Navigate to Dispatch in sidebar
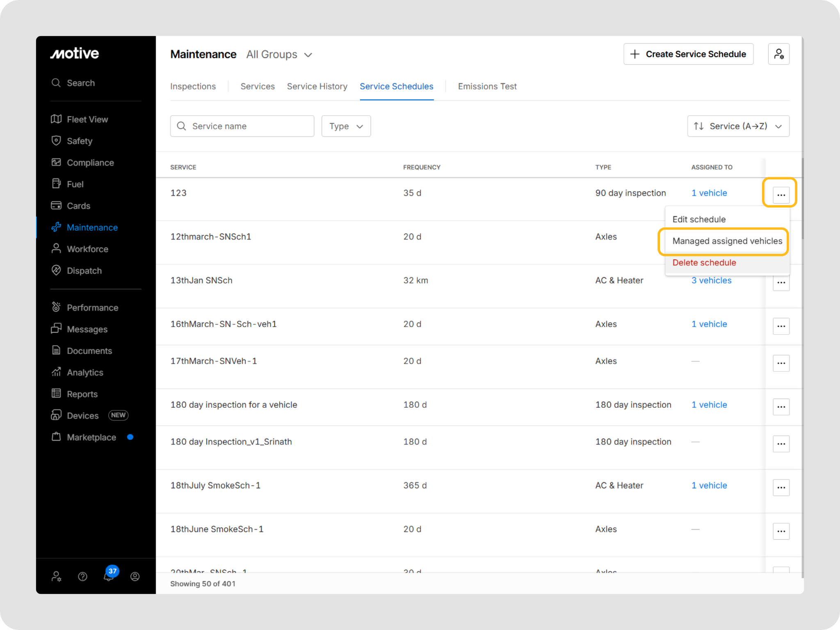Viewport: 840px width, 630px height. pyautogui.click(x=84, y=271)
